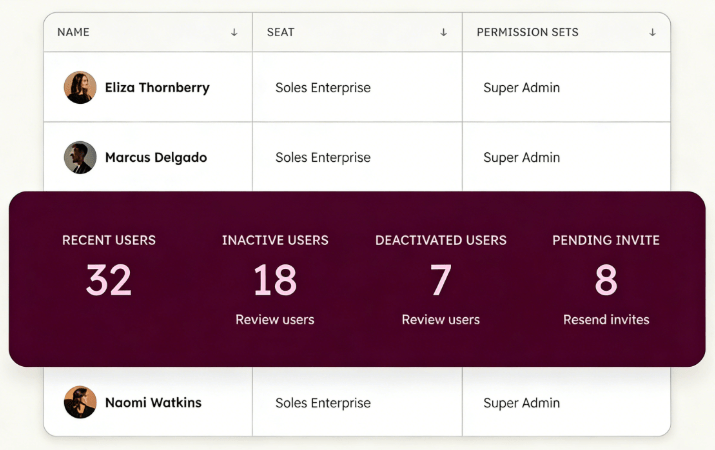
Task: Click Marcus Delgado's avatar photo
Action: coord(80,158)
